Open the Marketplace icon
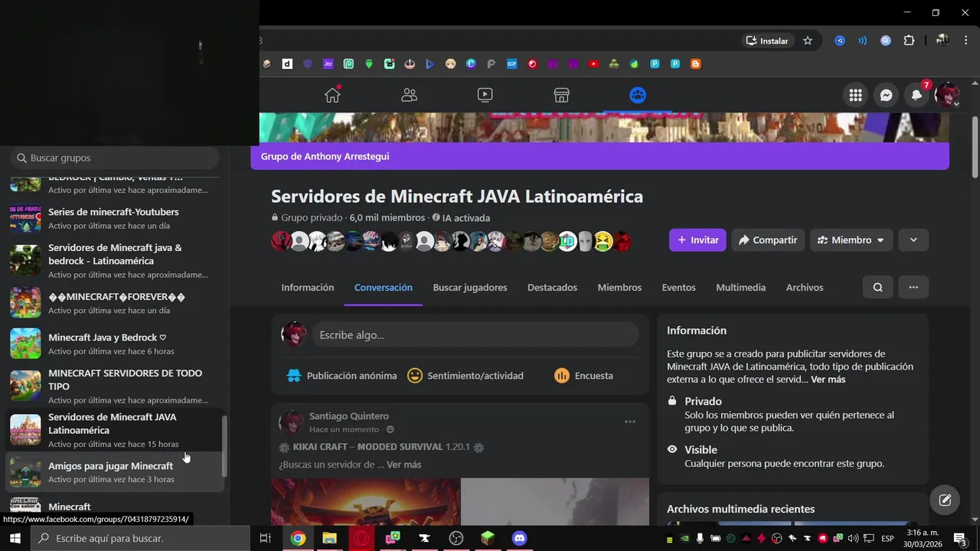 (x=561, y=95)
